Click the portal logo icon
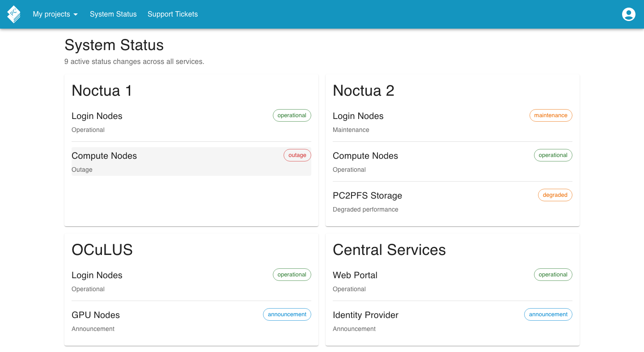Screen dimensions: 644x352 point(14,14)
